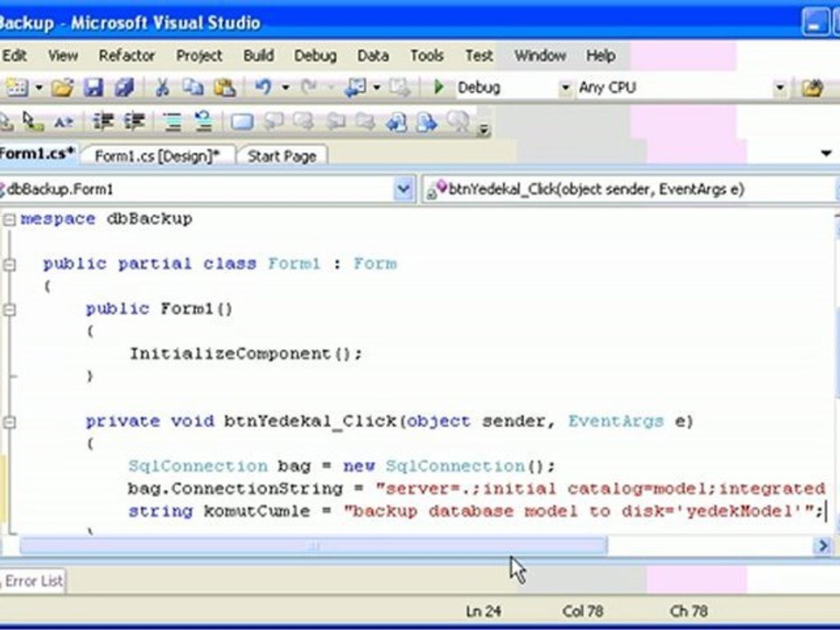The width and height of the screenshot is (840, 630).
Task: Save Form1.cs with the floppy disk icon
Action: 94,87
